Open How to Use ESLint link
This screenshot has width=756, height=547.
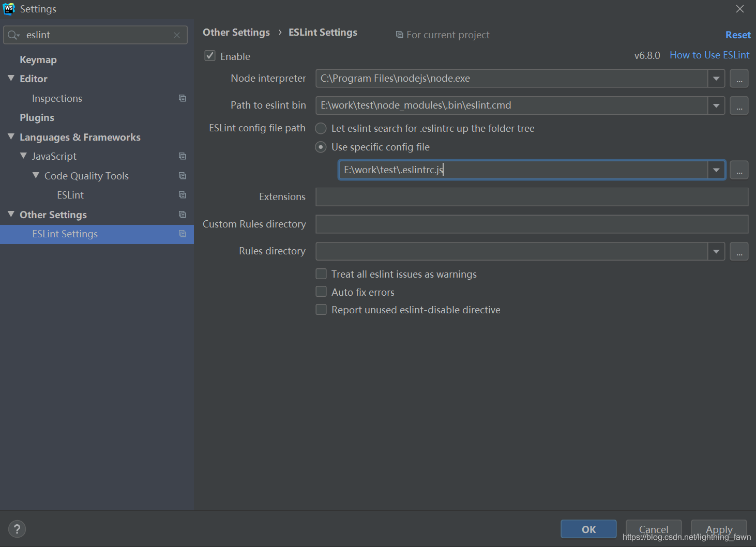(x=709, y=55)
